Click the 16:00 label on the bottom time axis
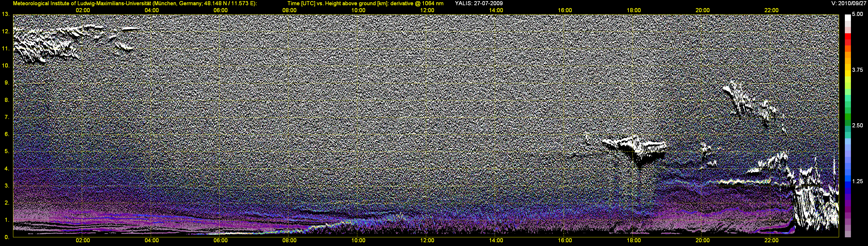 click(x=565, y=241)
